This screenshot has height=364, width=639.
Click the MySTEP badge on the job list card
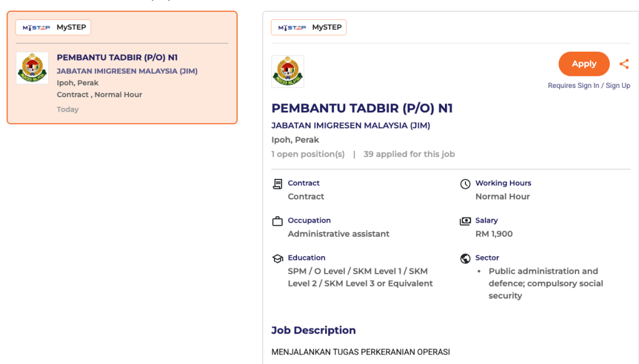54,27
